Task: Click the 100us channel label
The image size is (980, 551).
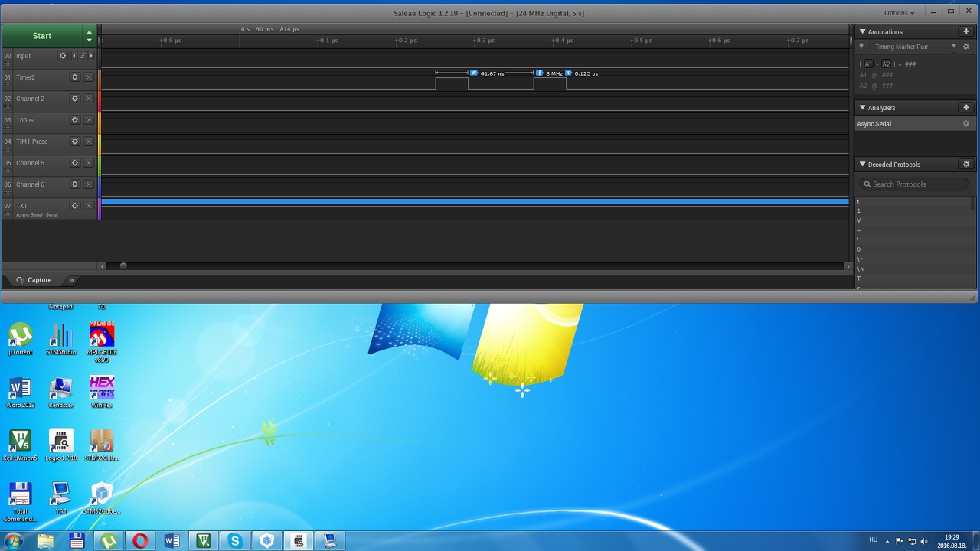Action: click(x=24, y=120)
